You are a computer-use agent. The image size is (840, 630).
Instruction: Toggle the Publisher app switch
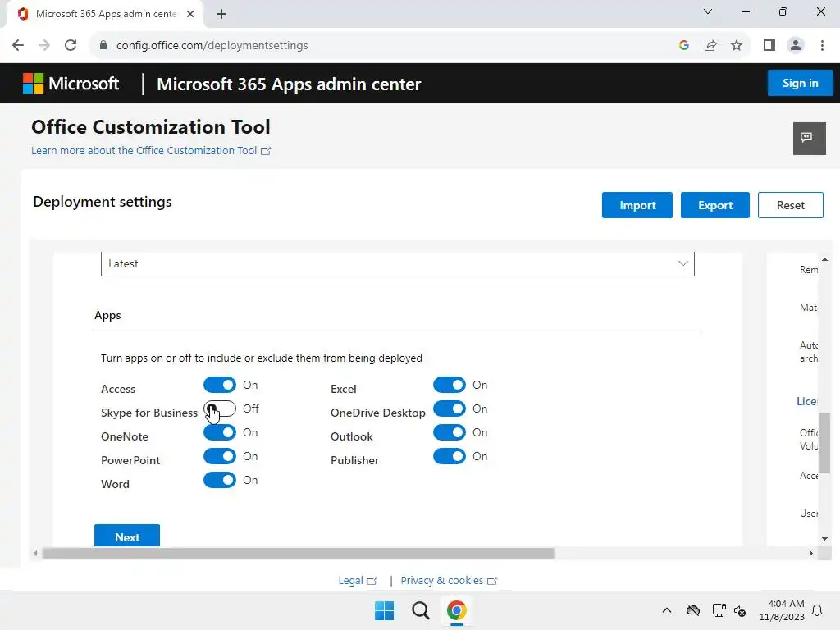coord(450,456)
